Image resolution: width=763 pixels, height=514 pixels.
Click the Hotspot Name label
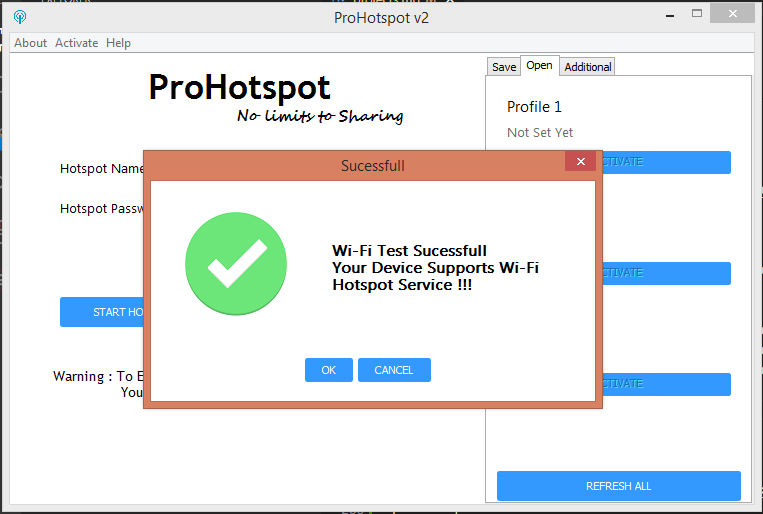[x=102, y=168]
